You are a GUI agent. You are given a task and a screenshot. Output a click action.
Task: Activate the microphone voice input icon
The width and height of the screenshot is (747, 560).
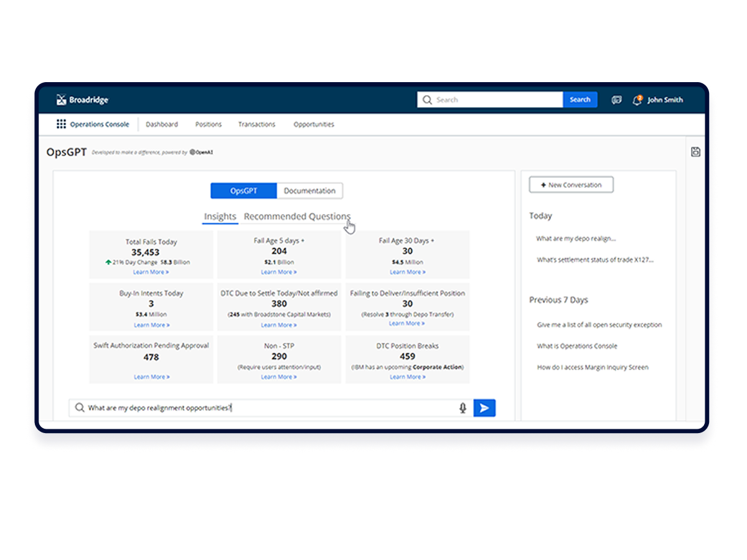click(x=463, y=408)
